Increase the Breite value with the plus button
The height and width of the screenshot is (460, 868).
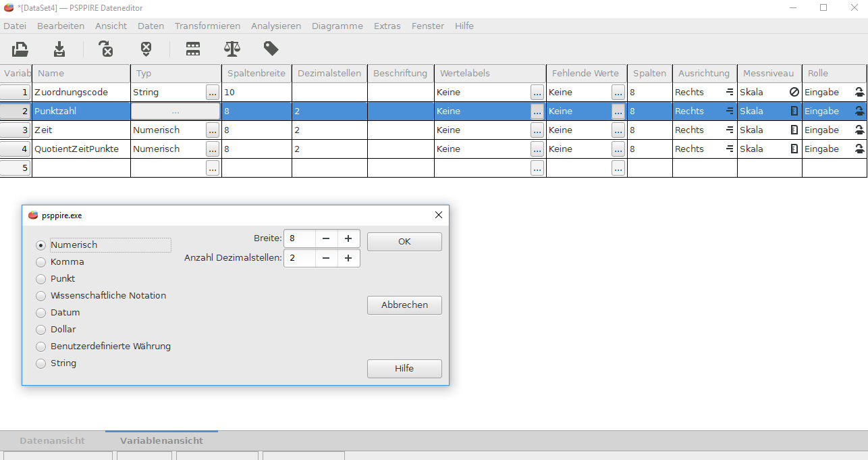(x=348, y=238)
